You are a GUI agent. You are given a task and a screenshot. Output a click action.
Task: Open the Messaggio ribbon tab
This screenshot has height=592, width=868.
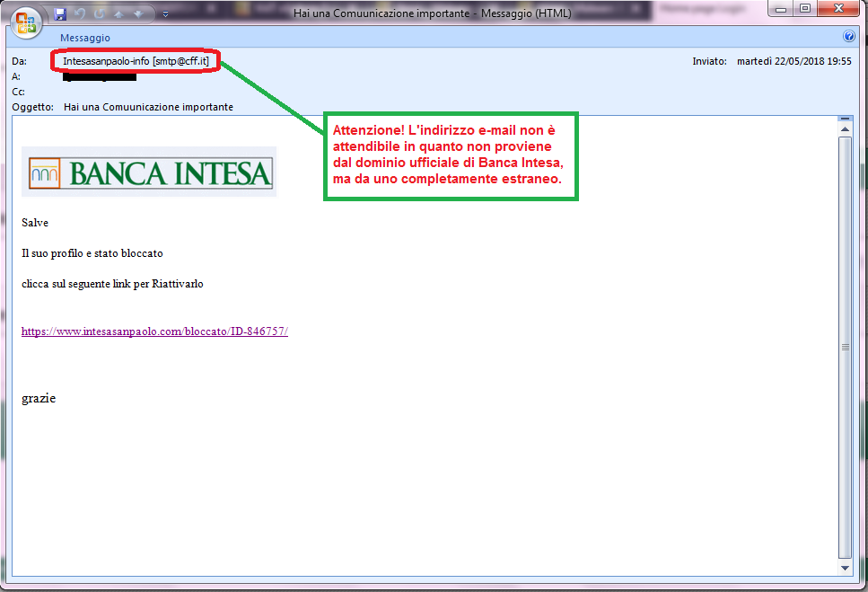coord(85,38)
